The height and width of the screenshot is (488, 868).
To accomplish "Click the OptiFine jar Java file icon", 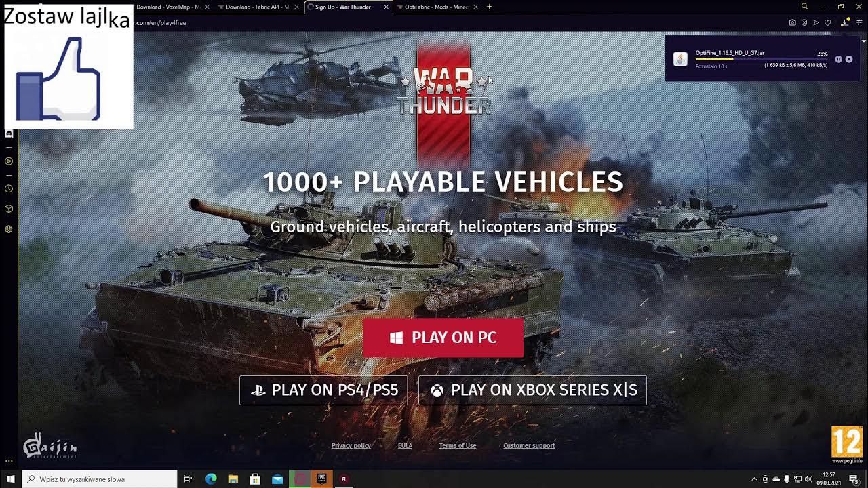I will pyautogui.click(x=680, y=59).
